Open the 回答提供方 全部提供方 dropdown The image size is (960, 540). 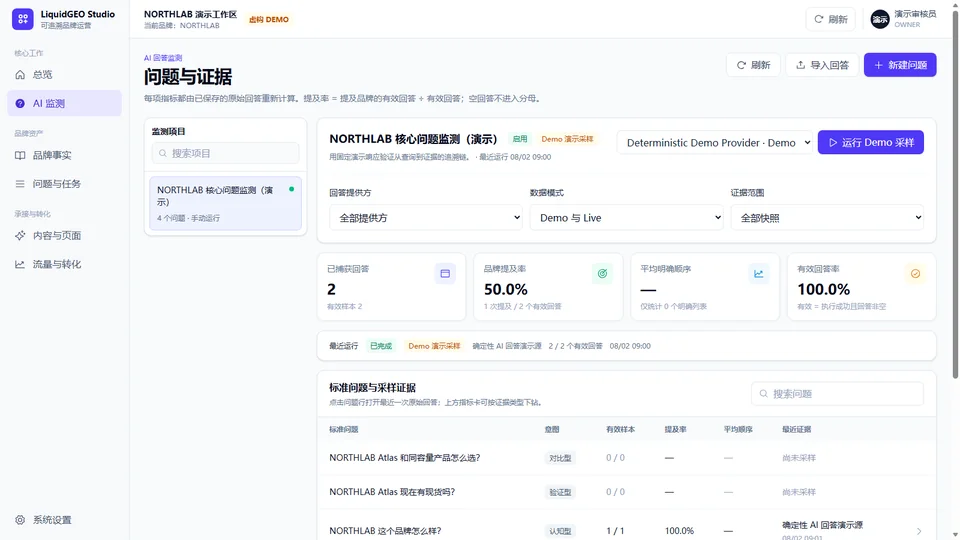pos(426,217)
